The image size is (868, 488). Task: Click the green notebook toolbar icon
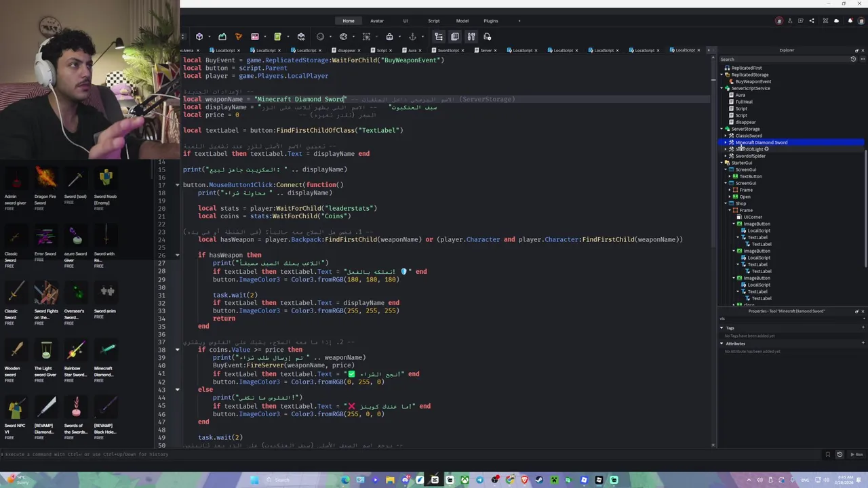(277, 37)
